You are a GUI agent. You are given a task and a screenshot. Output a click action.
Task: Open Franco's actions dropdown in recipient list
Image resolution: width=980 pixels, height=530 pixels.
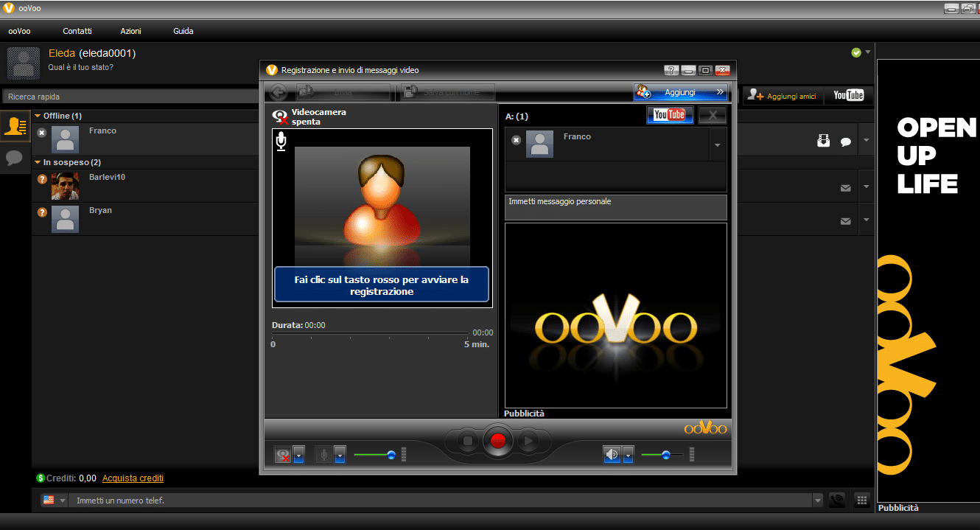click(718, 144)
